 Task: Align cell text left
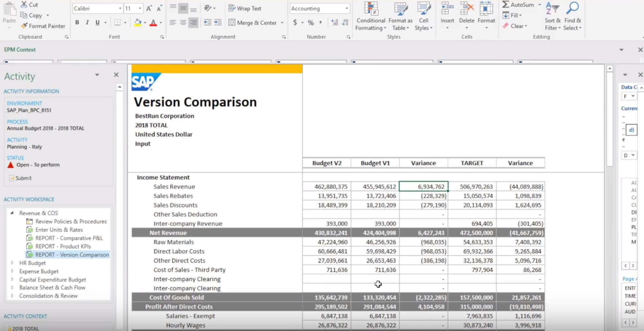coord(173,23)
